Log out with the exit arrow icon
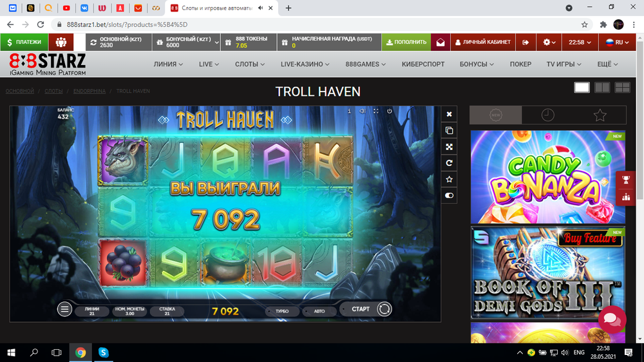 coord(526,42)
